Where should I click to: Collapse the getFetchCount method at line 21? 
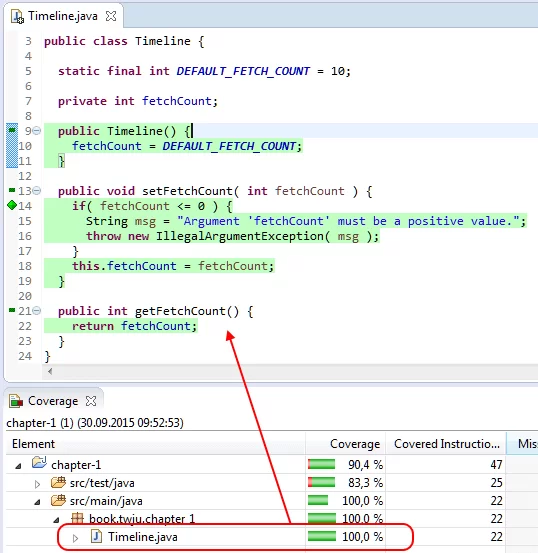click(37, 311)
